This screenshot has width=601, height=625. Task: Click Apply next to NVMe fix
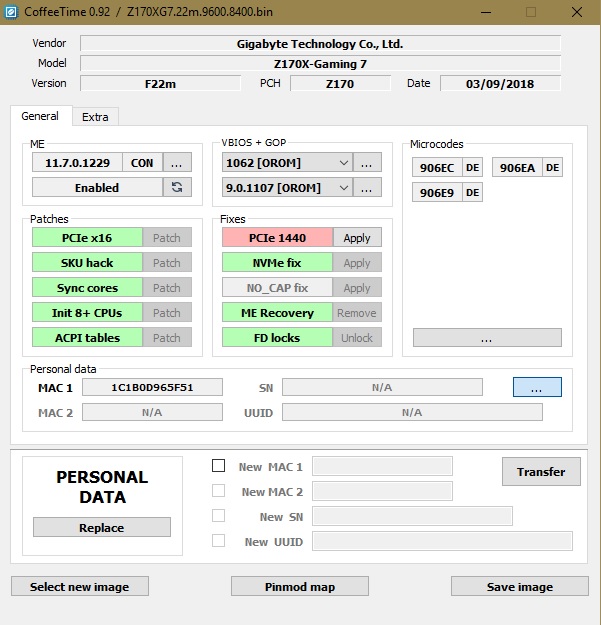[x=357, y=263]
